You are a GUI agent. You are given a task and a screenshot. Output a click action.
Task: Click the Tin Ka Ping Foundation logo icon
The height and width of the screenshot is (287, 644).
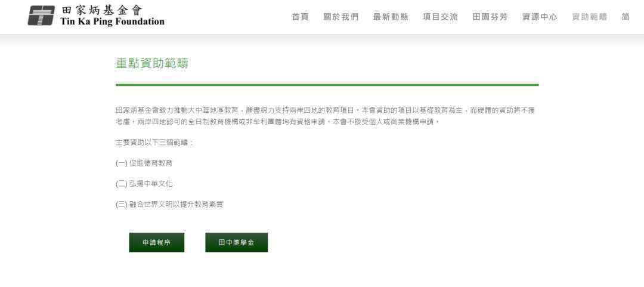(x=41, y=16)
